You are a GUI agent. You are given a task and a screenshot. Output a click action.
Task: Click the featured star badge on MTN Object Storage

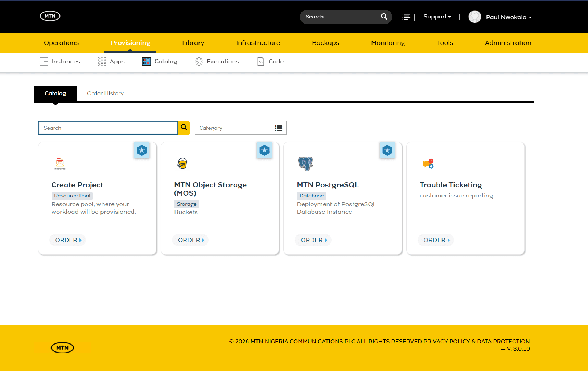tap(264, 150)
